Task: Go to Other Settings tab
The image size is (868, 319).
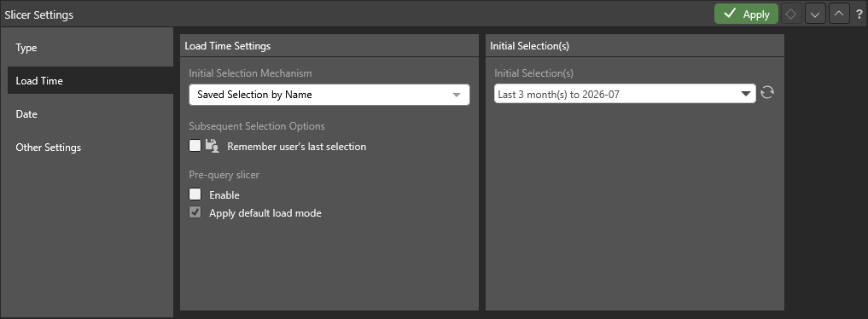Action: click(90, 147)
